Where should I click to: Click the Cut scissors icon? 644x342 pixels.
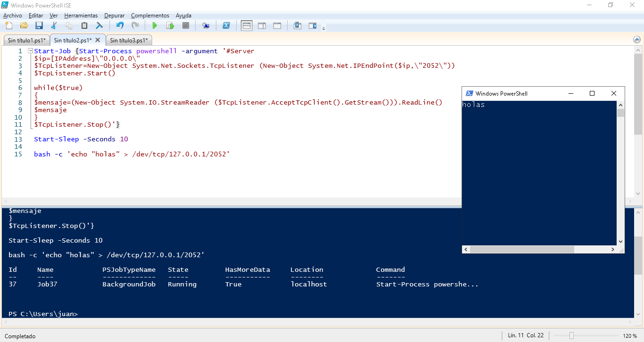[x=54, y=25]
